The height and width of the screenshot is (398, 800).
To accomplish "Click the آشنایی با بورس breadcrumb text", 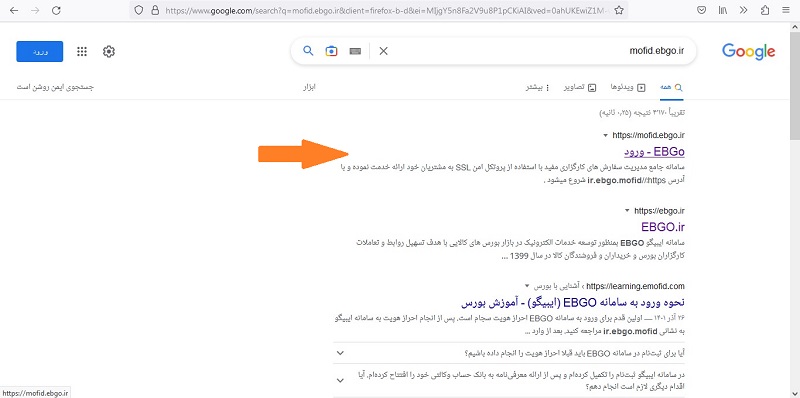I will [x=558, y=286].
